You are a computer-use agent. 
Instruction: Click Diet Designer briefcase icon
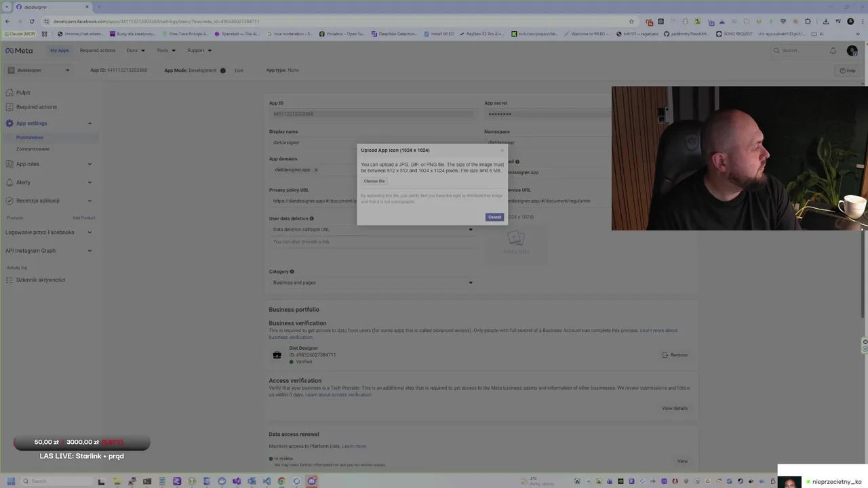pyautogui.click(x=277, y=354)
